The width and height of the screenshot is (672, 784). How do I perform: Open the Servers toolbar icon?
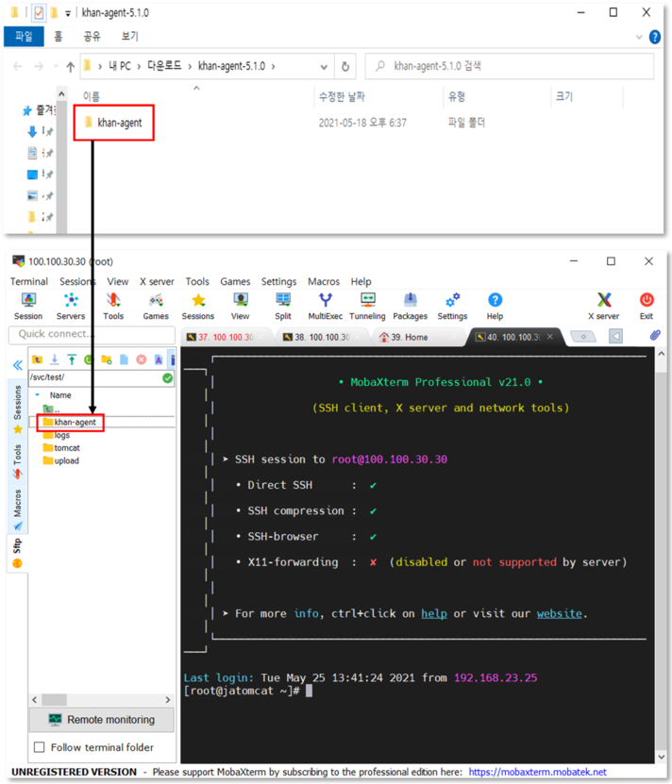coord(71,305)
